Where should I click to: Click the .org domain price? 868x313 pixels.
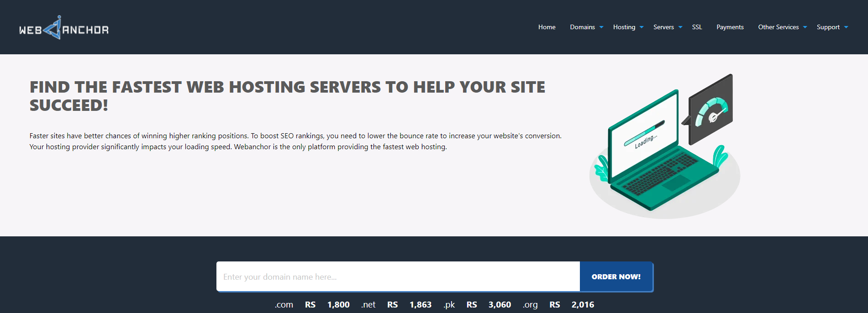coord(583,305)
